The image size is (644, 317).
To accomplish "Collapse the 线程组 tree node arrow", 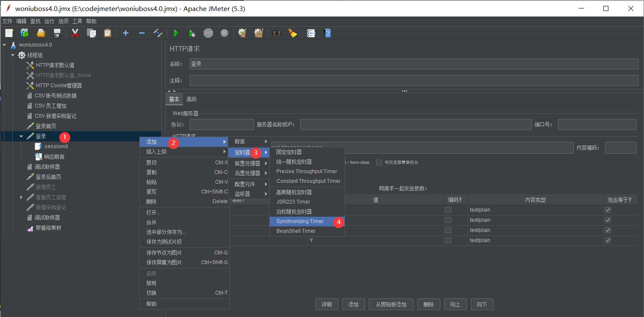I will [13, 55].
